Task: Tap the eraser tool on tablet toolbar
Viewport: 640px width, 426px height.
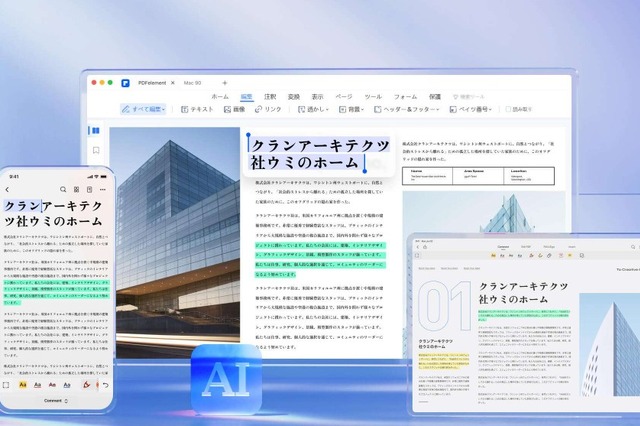Action: (x=549, y=255)
